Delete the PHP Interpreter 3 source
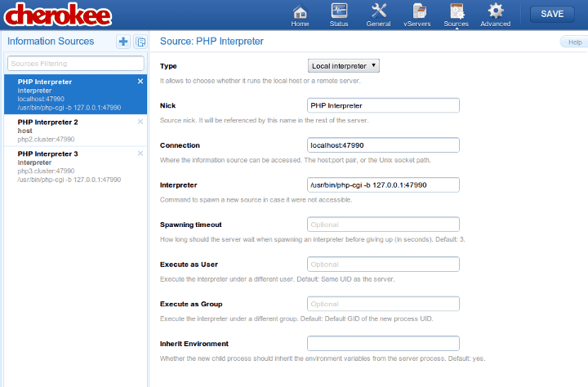Viewport: 588px width, 387px height. pyautogui.click(x=140, y=153)
